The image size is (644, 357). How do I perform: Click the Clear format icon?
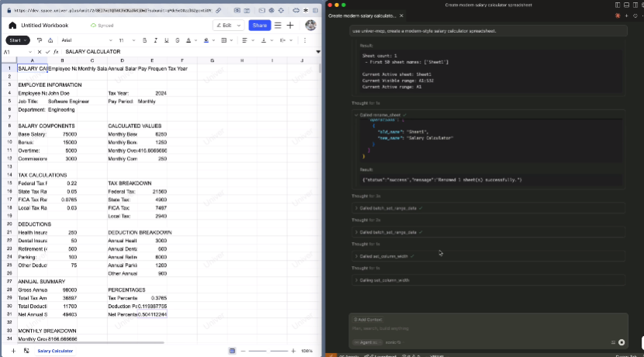(x=50, y=40)
